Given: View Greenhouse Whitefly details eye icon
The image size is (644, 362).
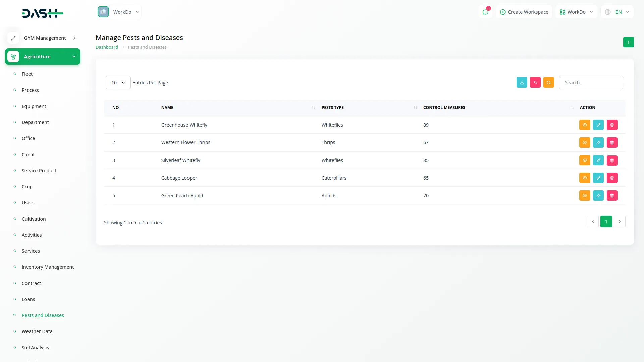Looking at the screenshot, I should tap(584, 125).
